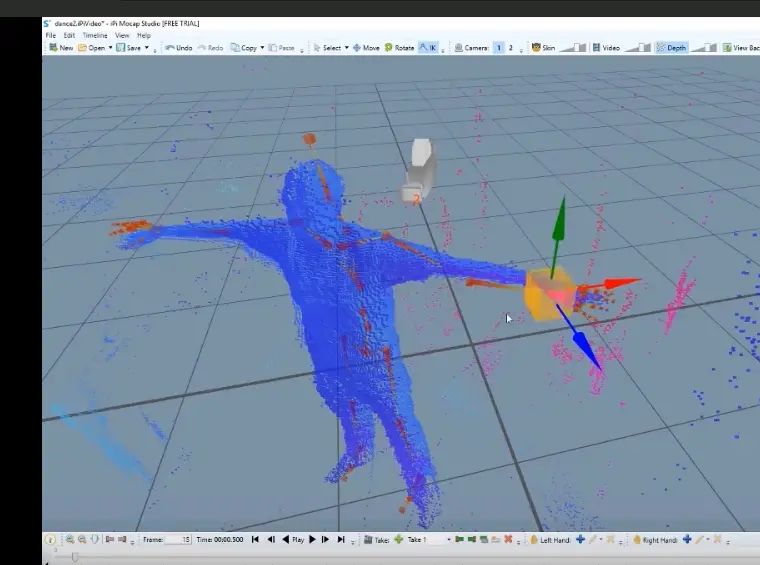Viewport: 760px width, 565px height.
Task: Adjust the Skin opacity slider
Action: coord(573,47)
